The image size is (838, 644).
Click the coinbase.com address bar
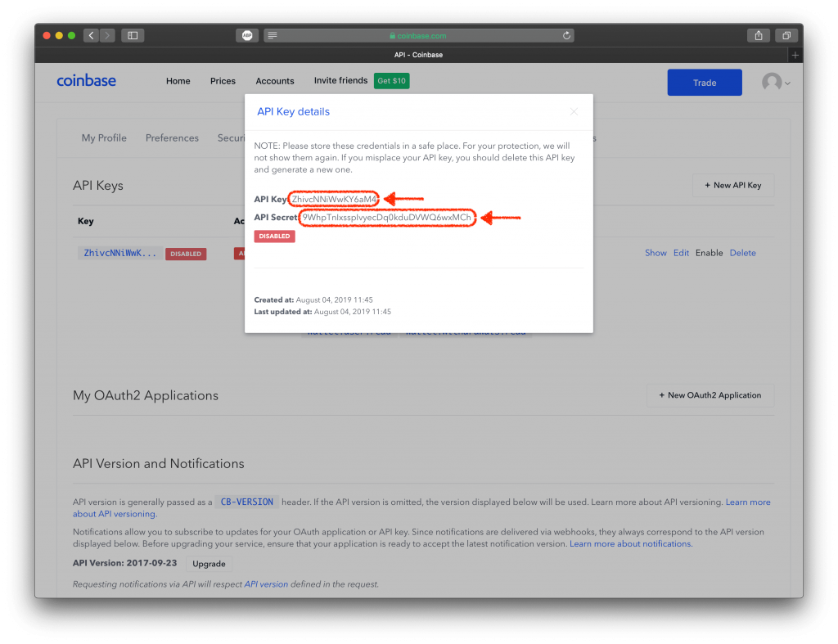418,35
